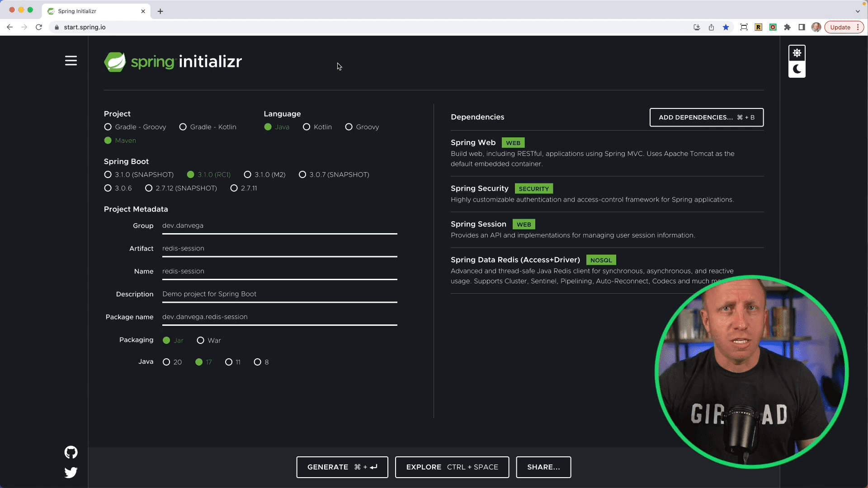Switch to dark theme moon icon
Viewport: 868px width, 488px height.
[x=797, y=69]
